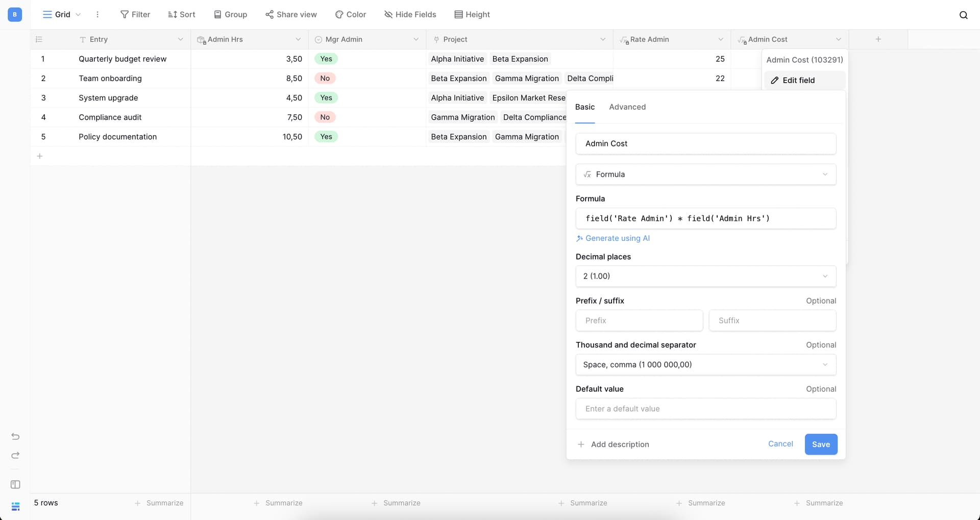
Task: Click the search magnifier icon
Action: pyautogui.click(x=963, y=15)
